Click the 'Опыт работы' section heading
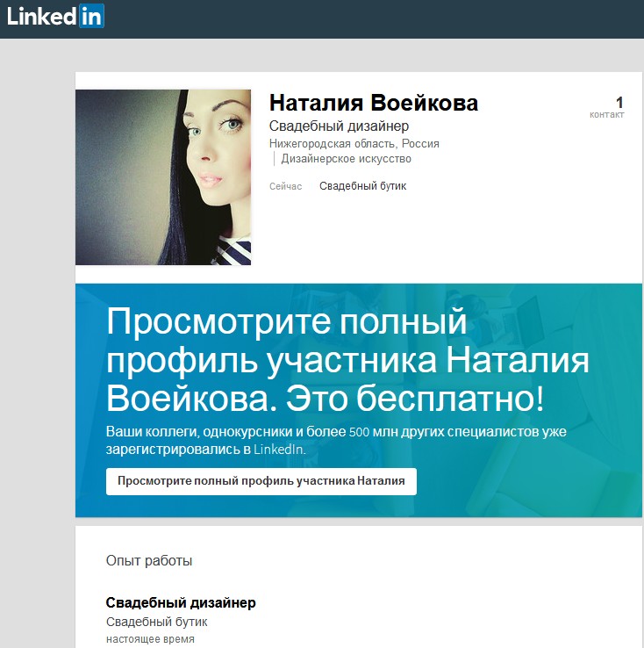 (149, 561)
